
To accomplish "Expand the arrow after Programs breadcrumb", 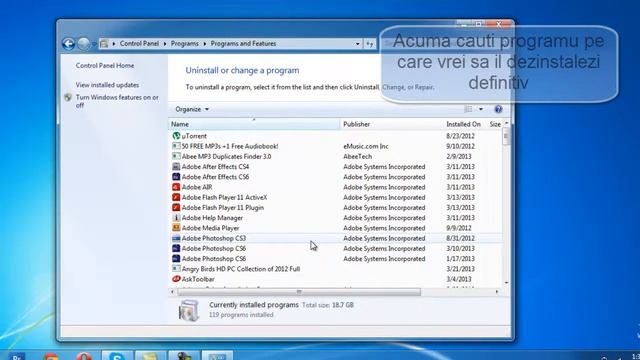I will [x=204, y=44].
